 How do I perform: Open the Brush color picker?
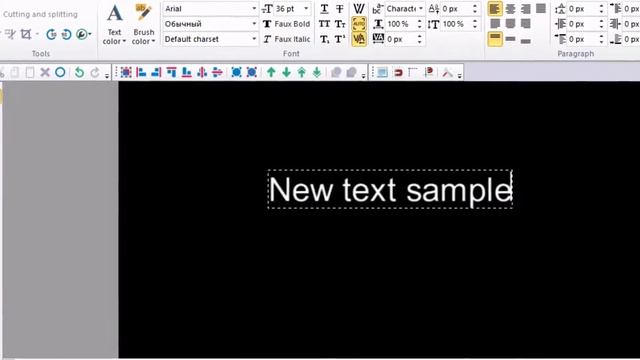pos(144,24)
